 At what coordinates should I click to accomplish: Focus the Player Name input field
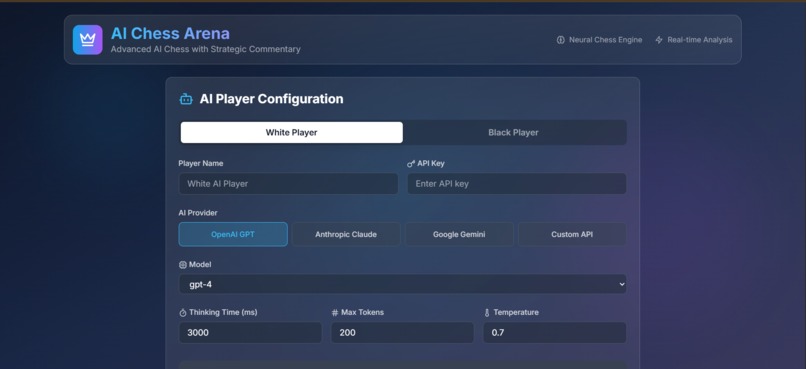pyautogui.click(x=288, y=183)
